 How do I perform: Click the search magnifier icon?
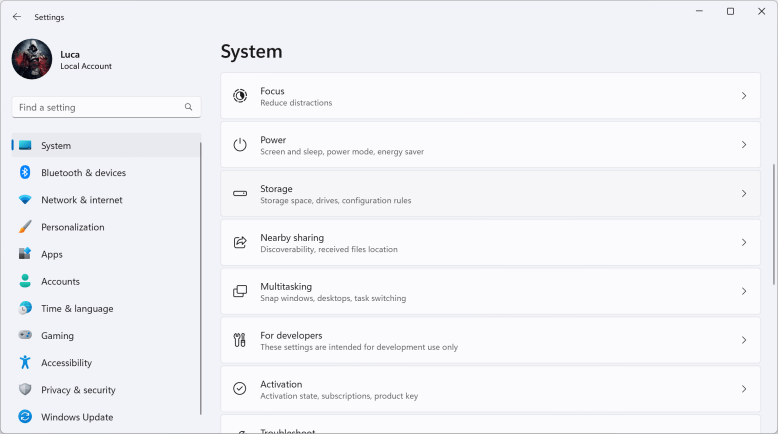pyautogui.click(x=188, y=107)
